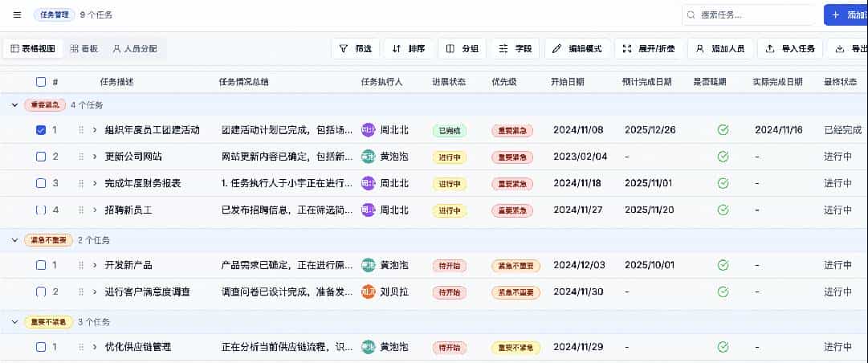This screenshot has width=868, height=363.
Task: Click 重要不紧急 priority tag in 优化供应链管理 row
Action: (516, 348)
